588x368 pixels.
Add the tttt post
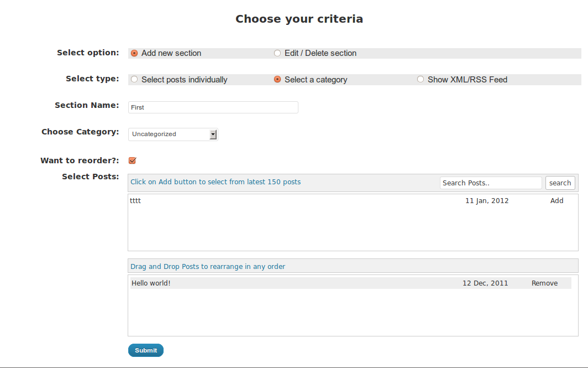pos(556,200)
